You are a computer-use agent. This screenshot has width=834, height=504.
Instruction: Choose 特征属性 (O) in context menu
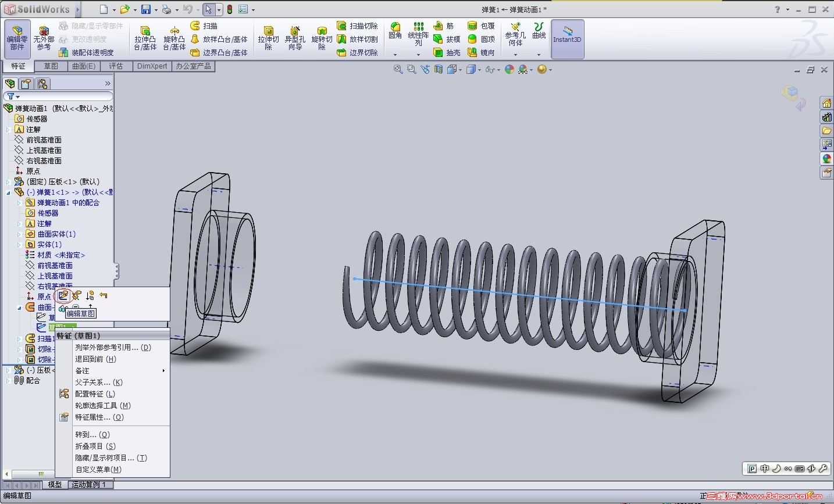click(112, 417)
